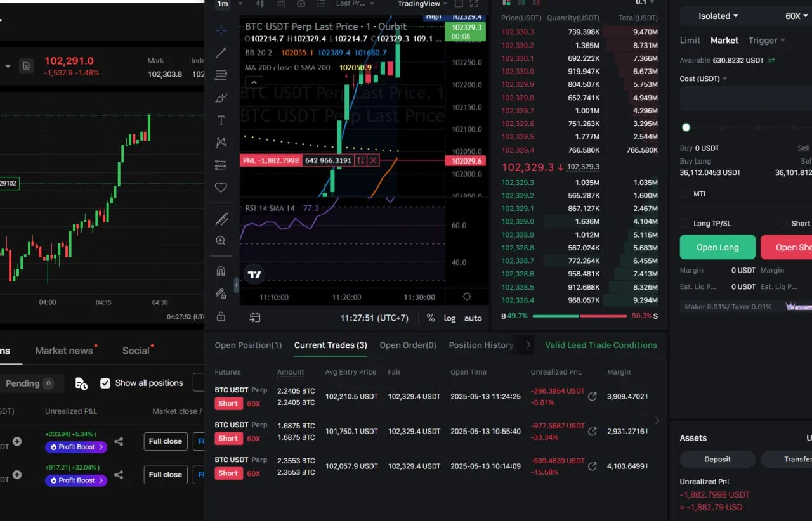812x521 pixels.
Task: Open the position forecasting tool above the heart
Action: click(221, 165)
